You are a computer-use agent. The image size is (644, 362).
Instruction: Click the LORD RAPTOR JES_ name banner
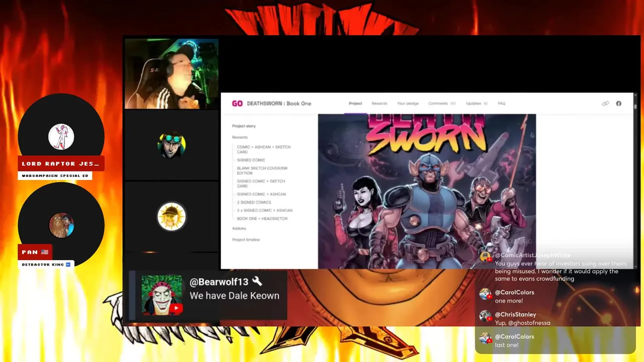click(x=61, y=164)
